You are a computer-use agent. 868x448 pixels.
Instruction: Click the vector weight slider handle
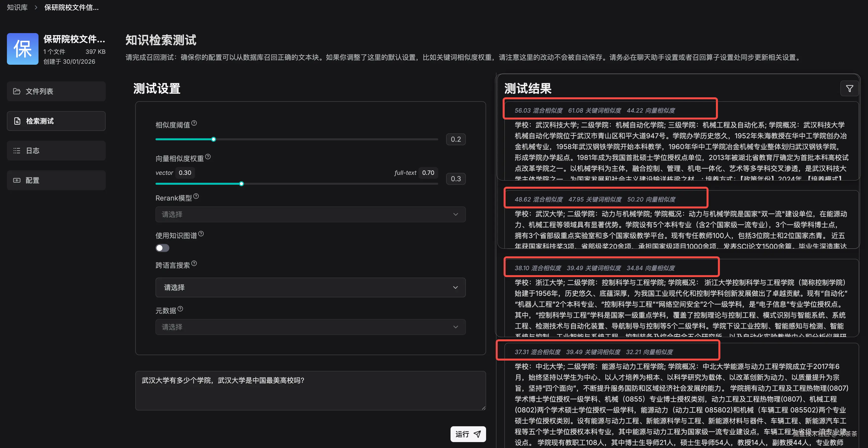241,184
